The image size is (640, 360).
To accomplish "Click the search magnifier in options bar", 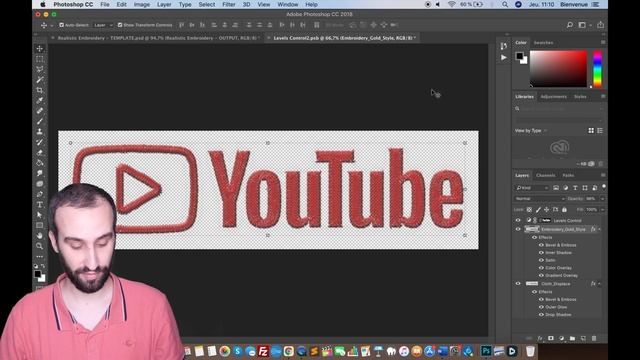I will pos(570,25).
